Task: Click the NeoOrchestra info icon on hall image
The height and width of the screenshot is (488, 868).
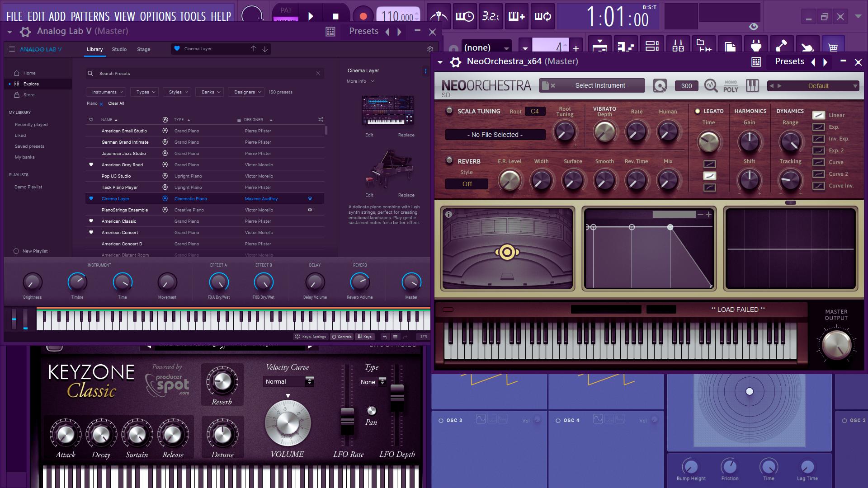Action: 449,215
